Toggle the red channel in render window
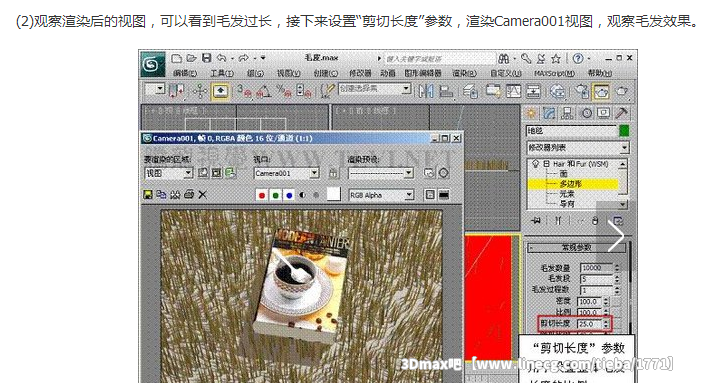 pos(261,195)
